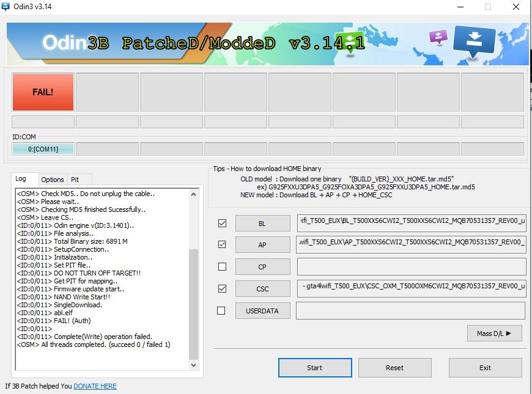Screen dimensions: 532x394
Task: Toggle the CSC checkbox
Action: [222, 288]
